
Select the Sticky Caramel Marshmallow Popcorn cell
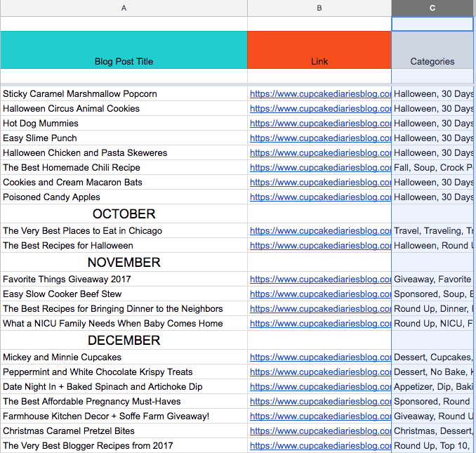click(124, 94)
